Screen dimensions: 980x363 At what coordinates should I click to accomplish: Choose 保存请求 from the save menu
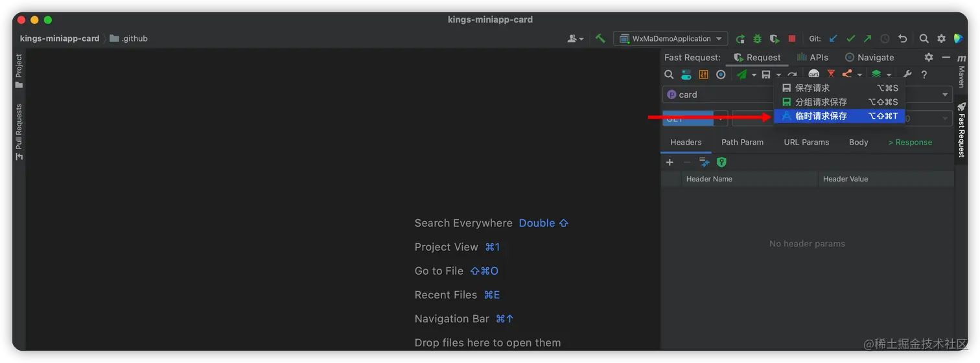(x=839, y=88)
